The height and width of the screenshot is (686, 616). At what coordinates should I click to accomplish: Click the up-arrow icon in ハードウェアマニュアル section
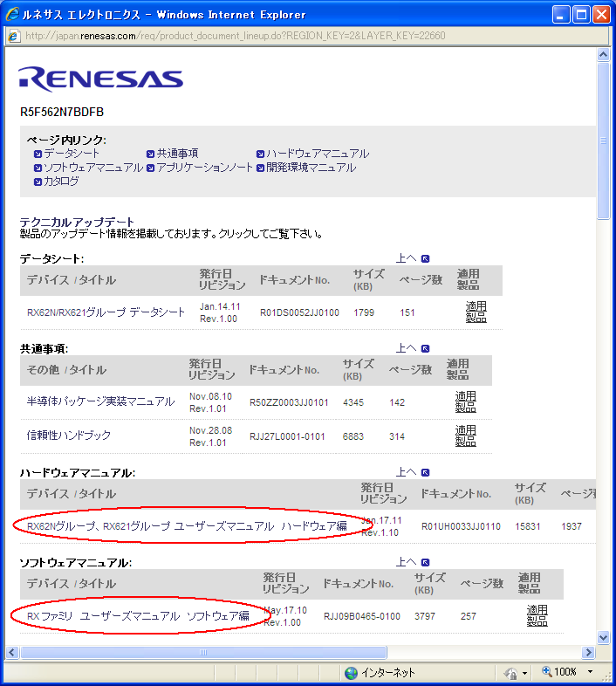tap(425, 472)
